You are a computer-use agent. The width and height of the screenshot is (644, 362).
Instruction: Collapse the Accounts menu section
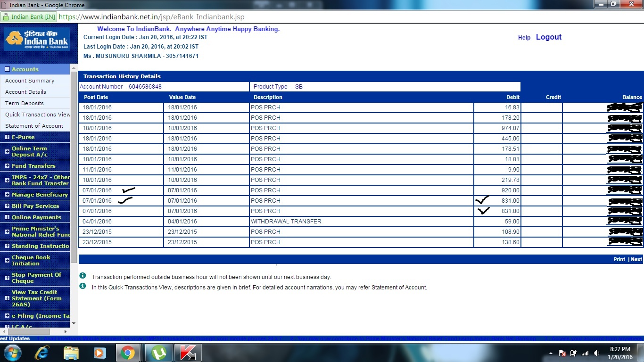tap(7, 69)
